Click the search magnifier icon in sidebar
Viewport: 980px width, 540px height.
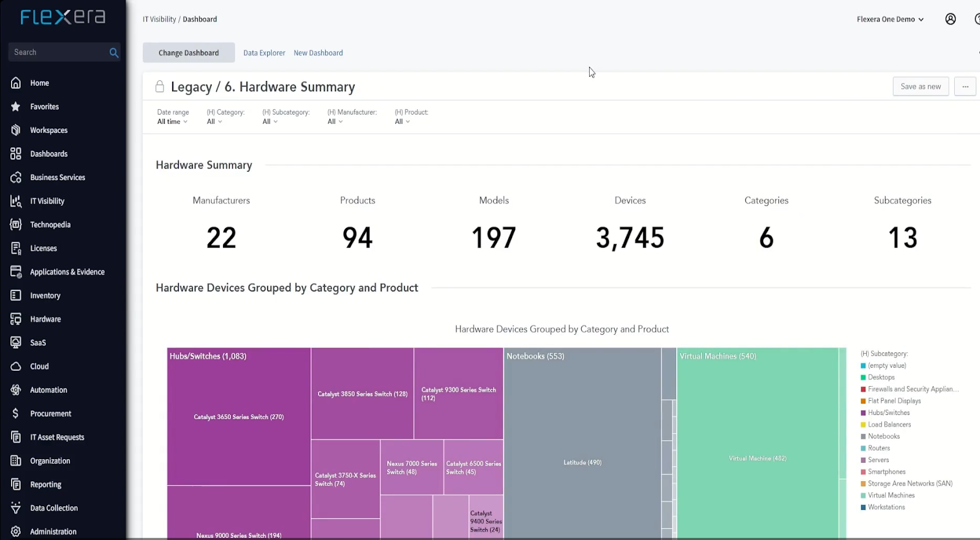pos(114,53)
